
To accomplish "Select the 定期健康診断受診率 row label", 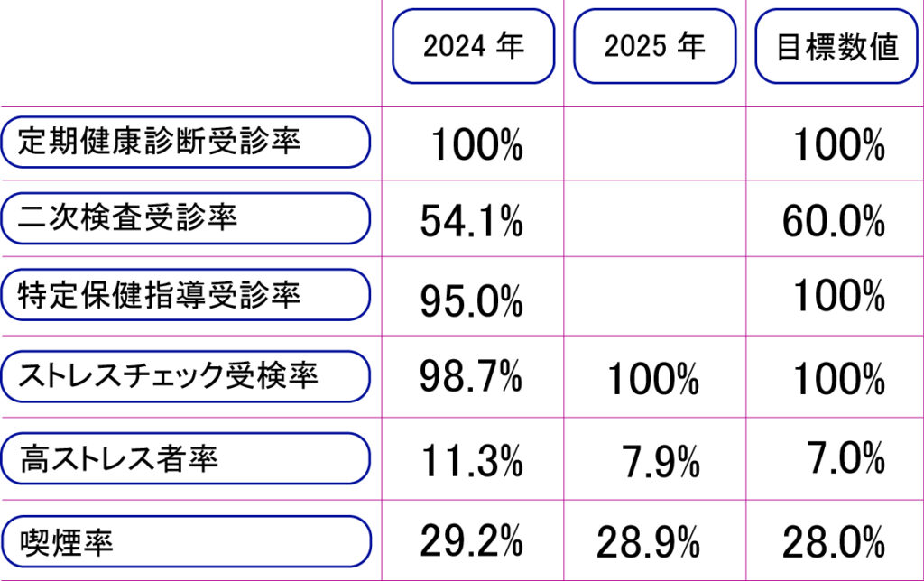I will 185,142.
